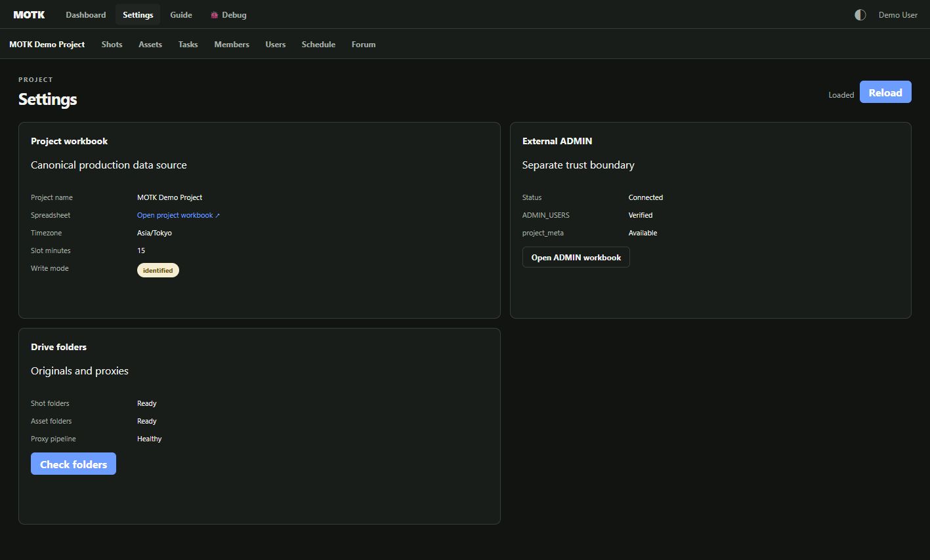
Task: Click the MOTK logo
Action: point(29,14)
